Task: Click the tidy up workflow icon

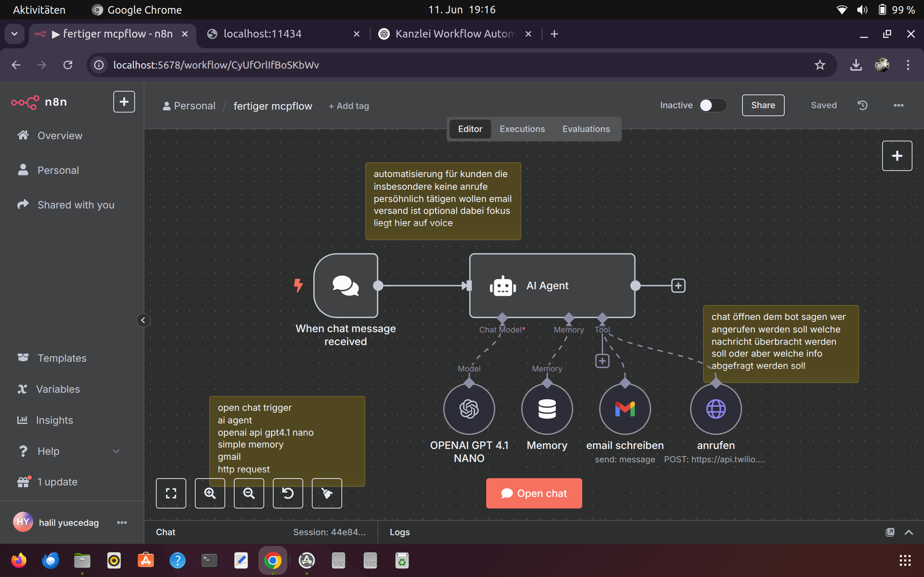Action: point(327,493)
